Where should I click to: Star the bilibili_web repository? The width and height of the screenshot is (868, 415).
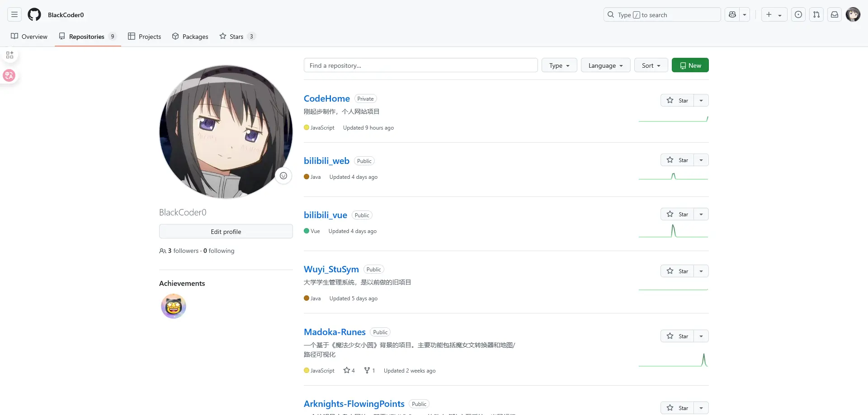tap(678, 159)
